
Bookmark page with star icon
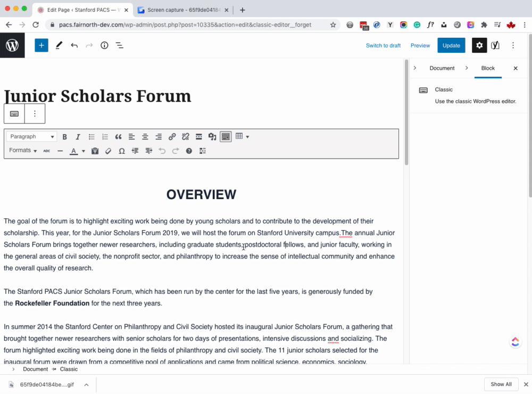point(333,24)
